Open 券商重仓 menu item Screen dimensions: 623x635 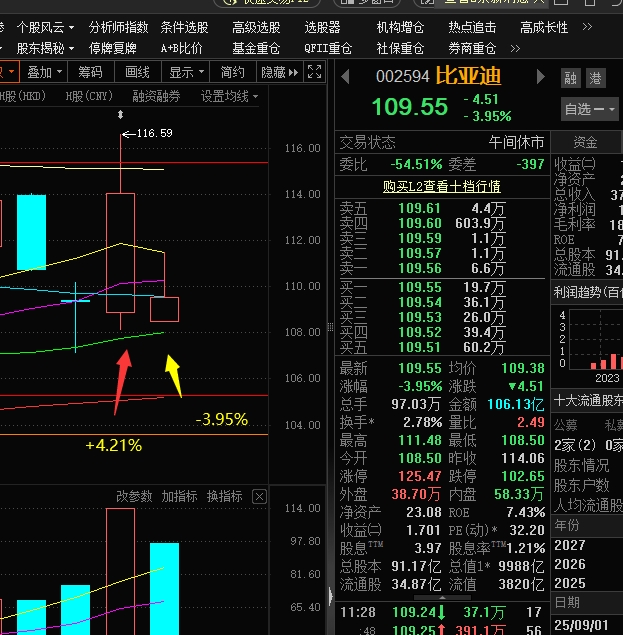pos(472,49)
